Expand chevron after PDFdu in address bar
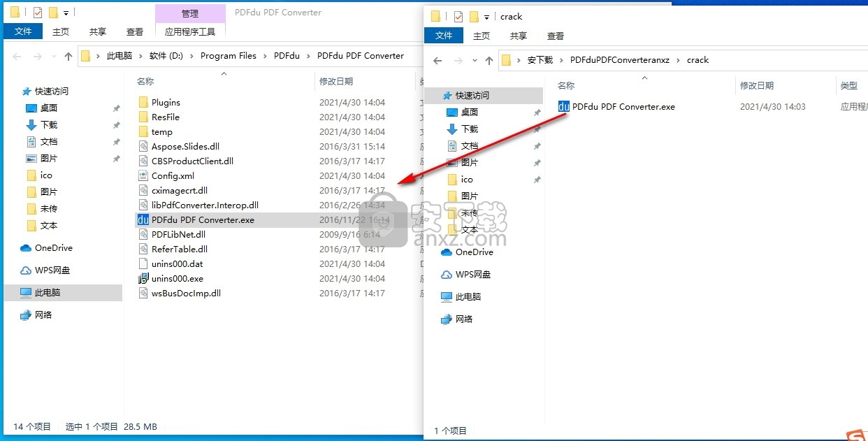868x441 pixels. coord(309,56)
